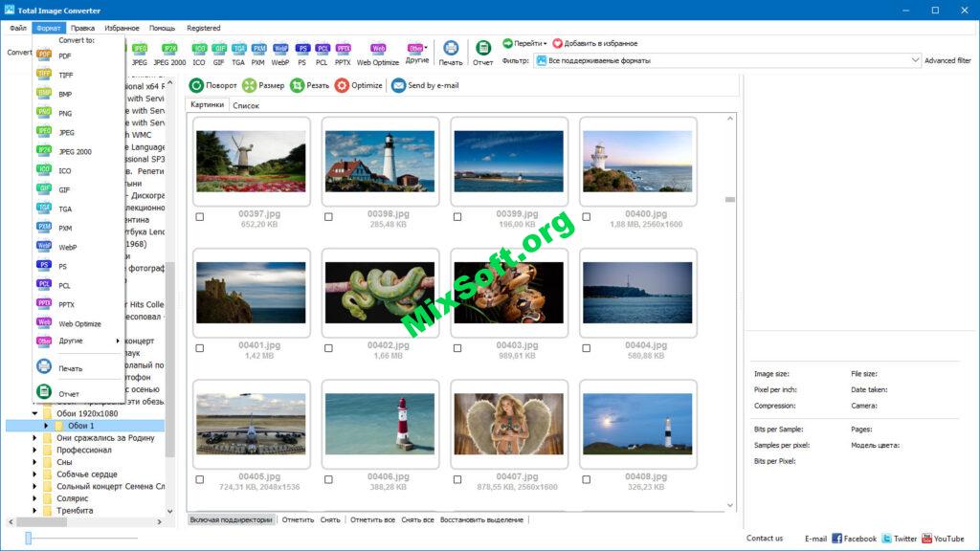Screen dimensions: 980x551
Task: Check the box for 00403.jpg
Action: click(x=457, y=348)
